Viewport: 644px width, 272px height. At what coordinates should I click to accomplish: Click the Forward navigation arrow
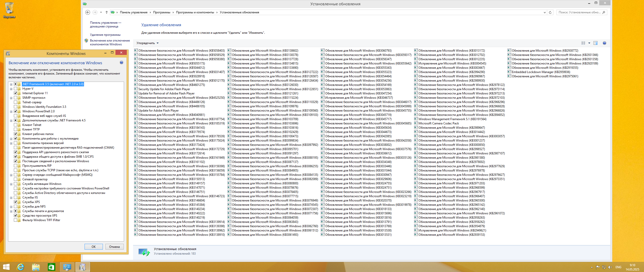tap(95, 12)
